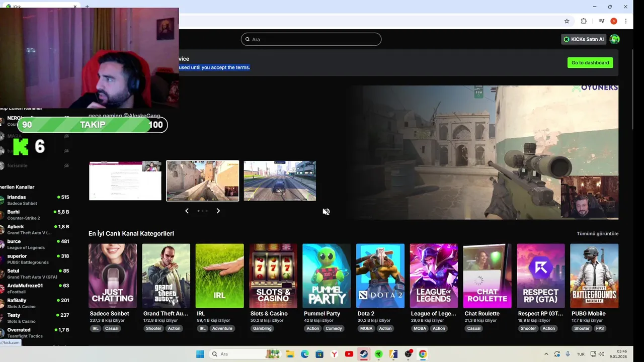The height and width of the screenshot is (362, 644).
Task: Click the Sadece Sohbet category title
Action: click(x=110, y=313)
